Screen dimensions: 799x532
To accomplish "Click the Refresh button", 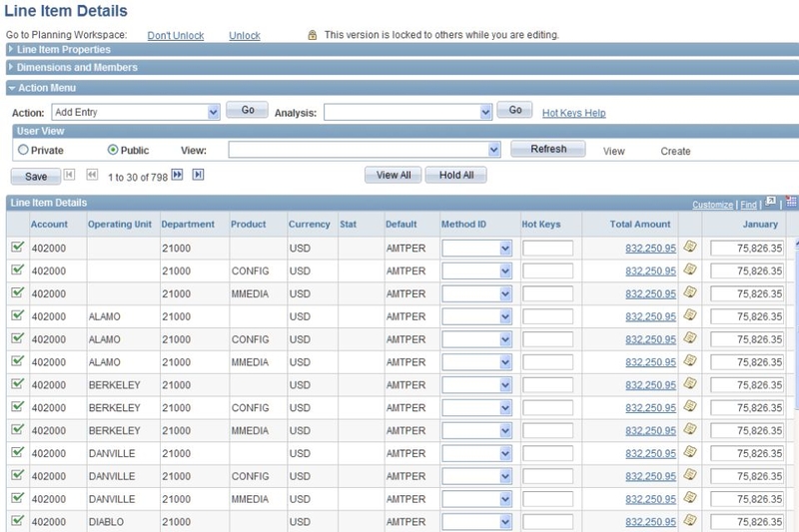I will (x=548, y=149).
